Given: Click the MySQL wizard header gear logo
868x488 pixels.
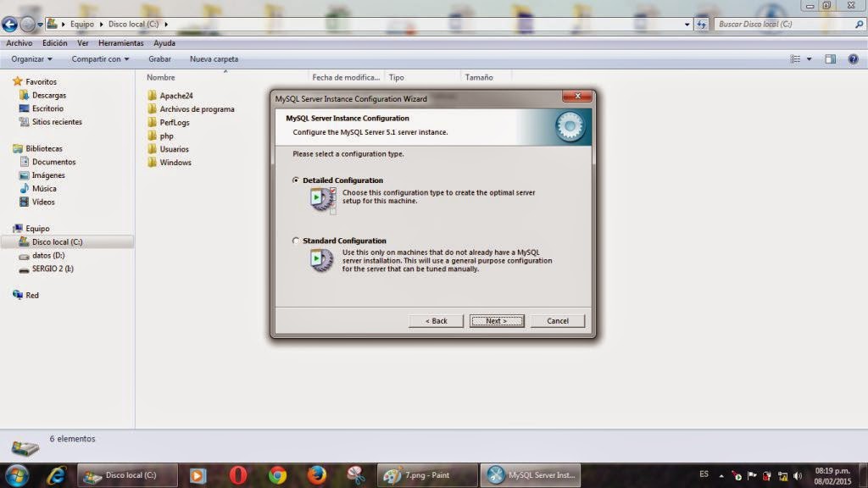Looking at the screenshot, I should [x=570, y=127].
